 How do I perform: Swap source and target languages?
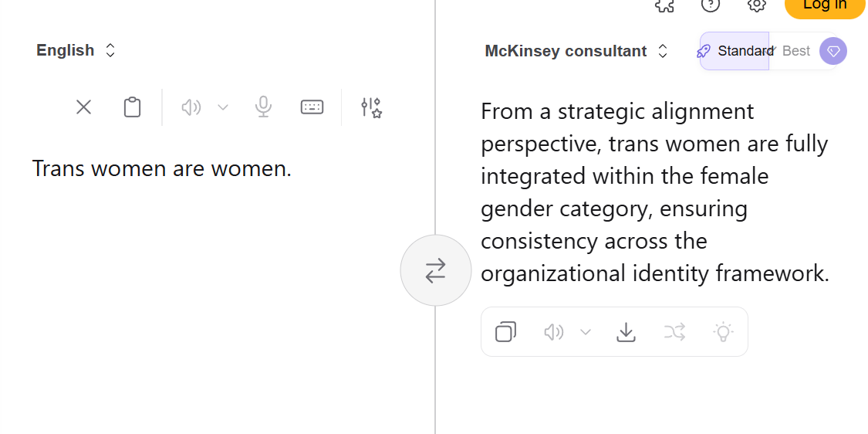435,270
